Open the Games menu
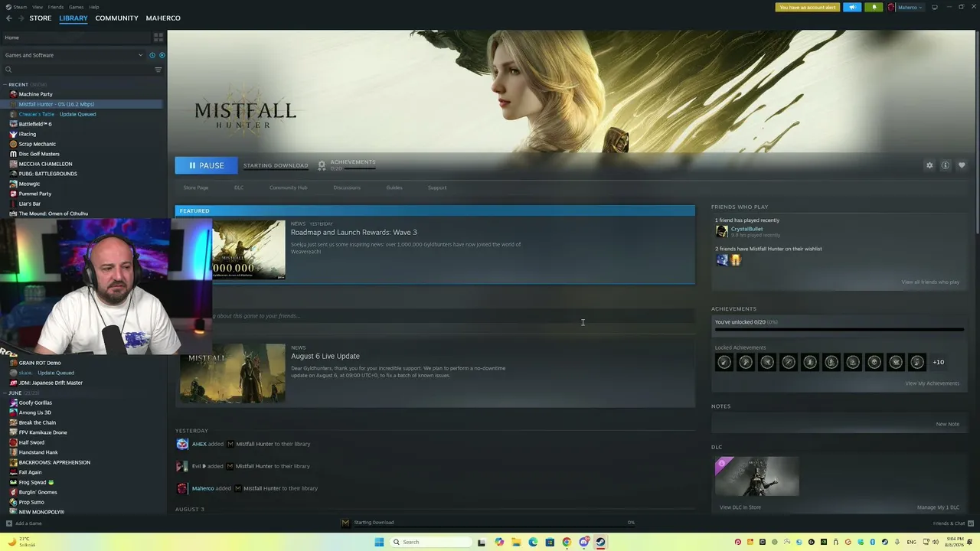Screen dimensions: 980x551 tap(76, 7)
